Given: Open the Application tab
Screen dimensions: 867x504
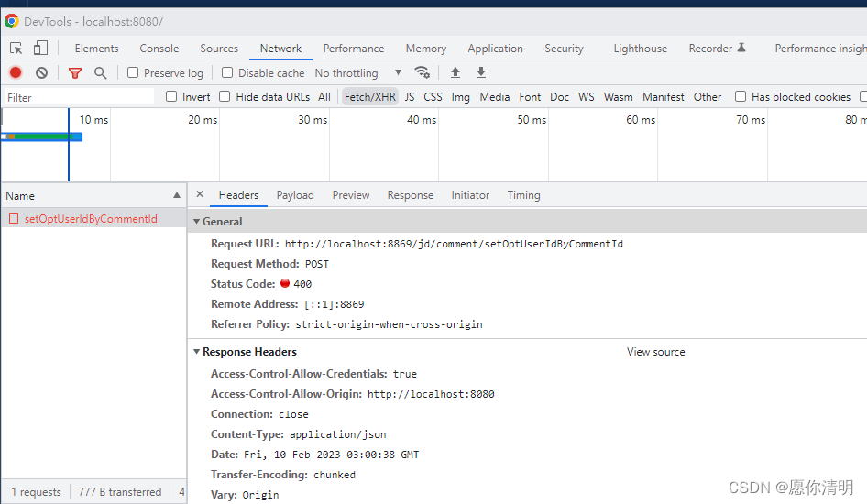Looking at the screenshot, I should (x=496, y=49).
